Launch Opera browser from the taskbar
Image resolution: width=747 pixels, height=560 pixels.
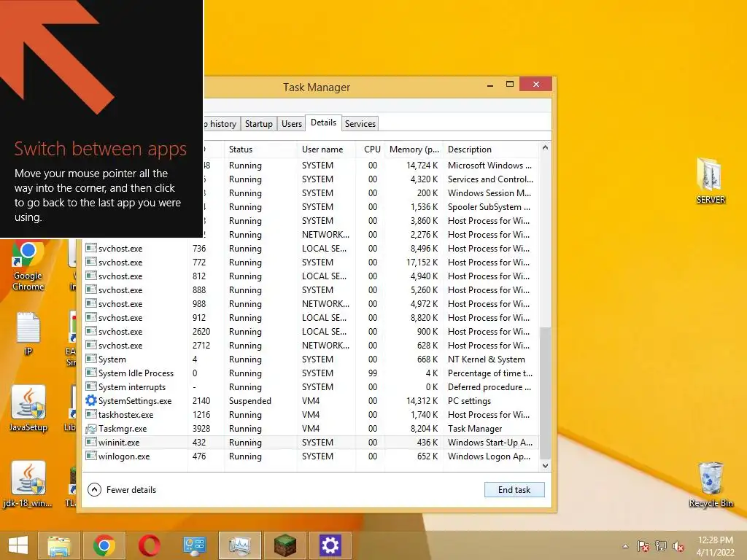149,545
